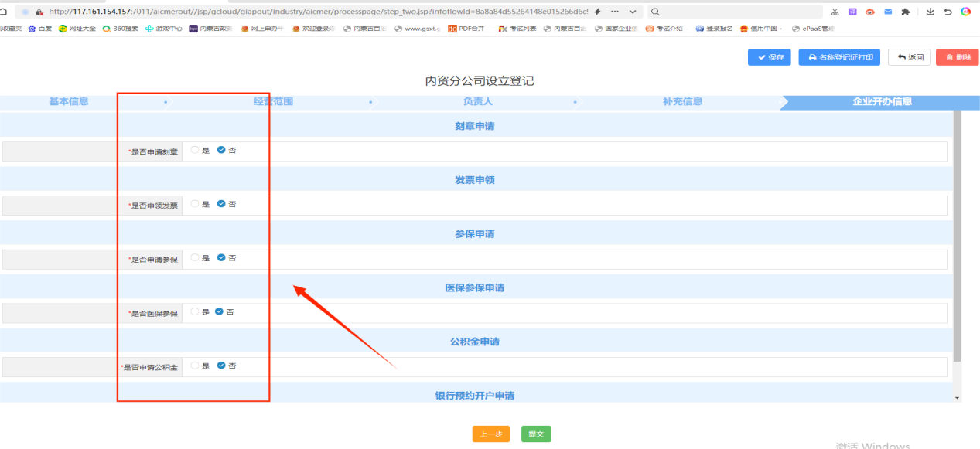Expand the address bar dropdown chevron

point(633,12)
